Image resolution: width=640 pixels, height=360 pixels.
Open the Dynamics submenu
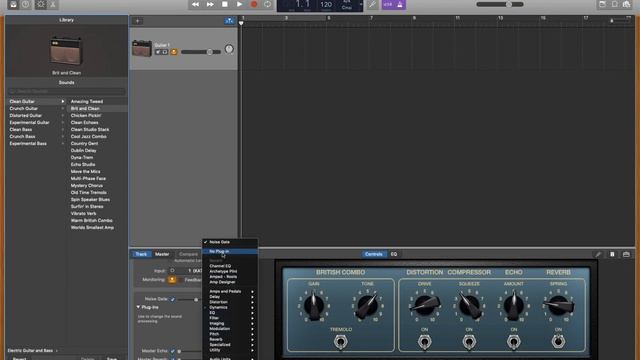click(x=230, y=307)
